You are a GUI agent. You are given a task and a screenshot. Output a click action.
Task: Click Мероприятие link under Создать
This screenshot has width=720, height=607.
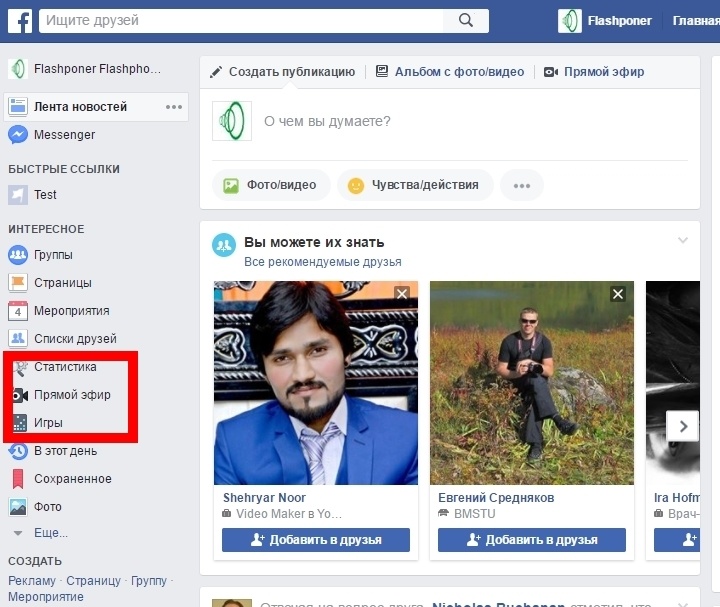46,597
